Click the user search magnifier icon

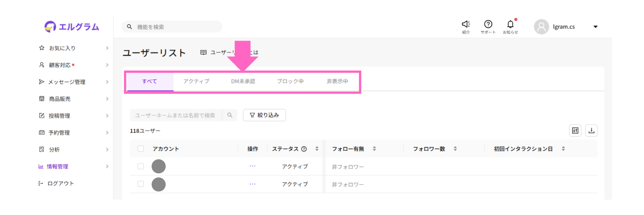click(230, 115)
